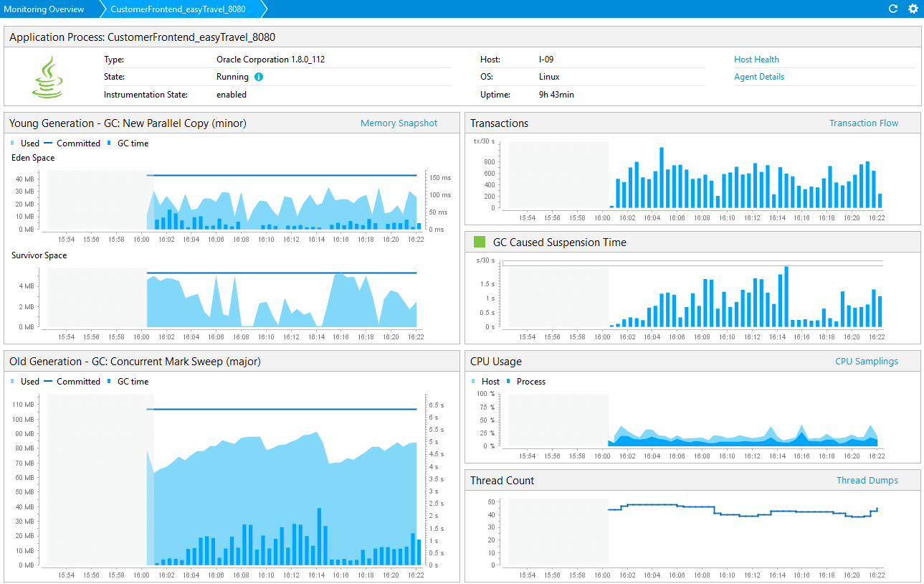Click Process legend in CPU Usage panel
Image resolution: width=924 pixels, height=584 pixels.
(526, 382)
